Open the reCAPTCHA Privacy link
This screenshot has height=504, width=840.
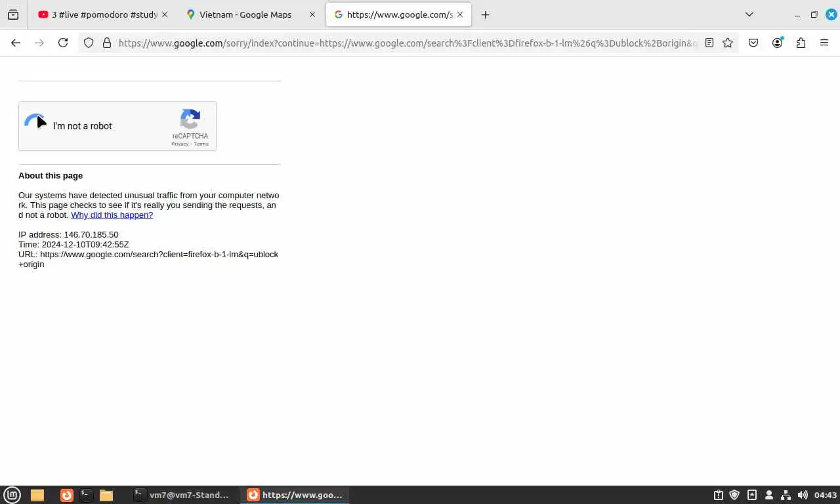click(180, 144)
